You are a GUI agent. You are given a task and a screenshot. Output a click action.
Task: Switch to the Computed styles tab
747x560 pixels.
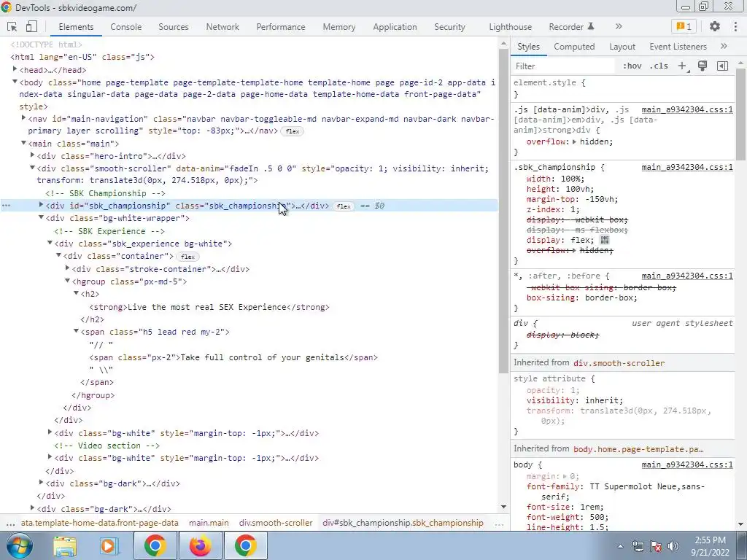(x=574, y=47)
